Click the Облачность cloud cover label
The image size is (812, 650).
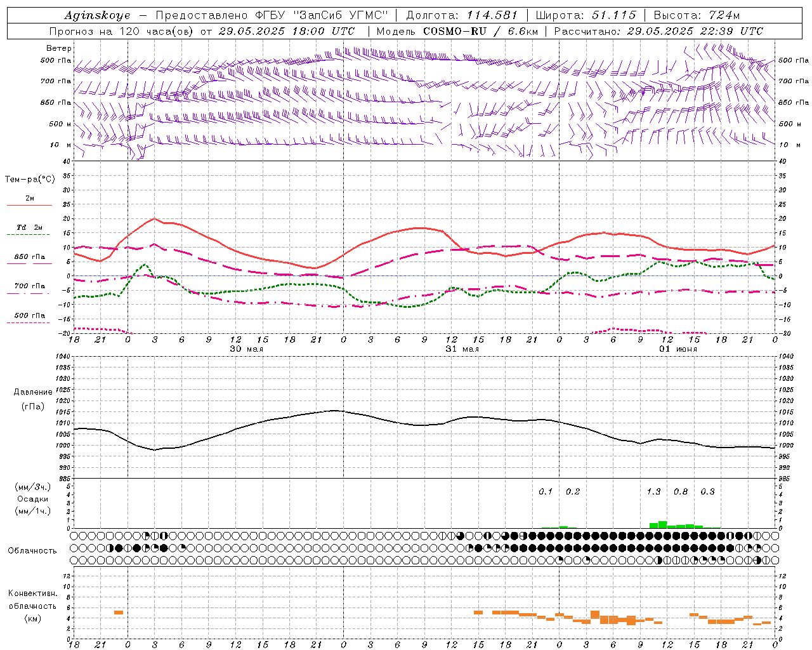32,550
